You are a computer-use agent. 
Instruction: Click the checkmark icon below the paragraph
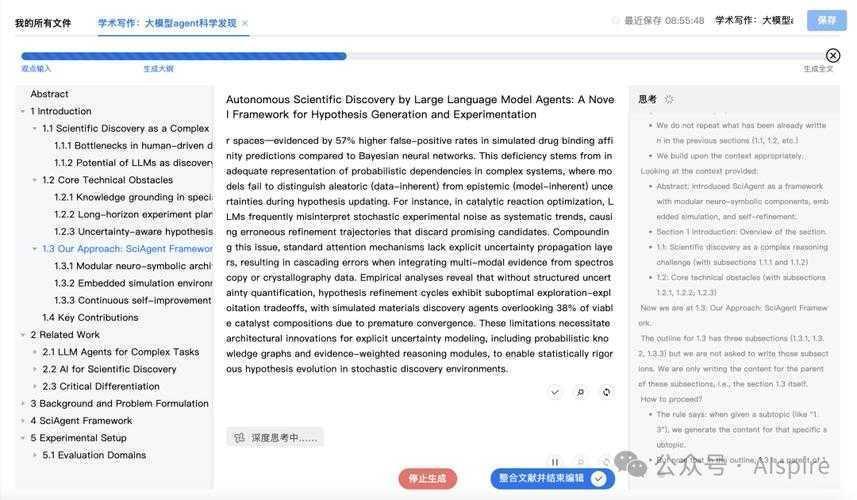(x=555, y=392)
